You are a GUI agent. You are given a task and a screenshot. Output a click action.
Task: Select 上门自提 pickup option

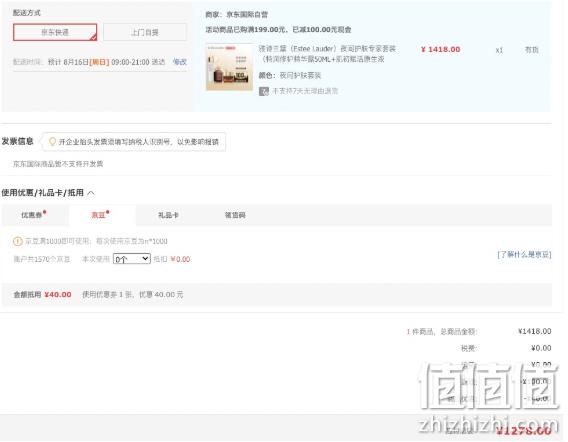pyautogui.click(x=145, y=32)
